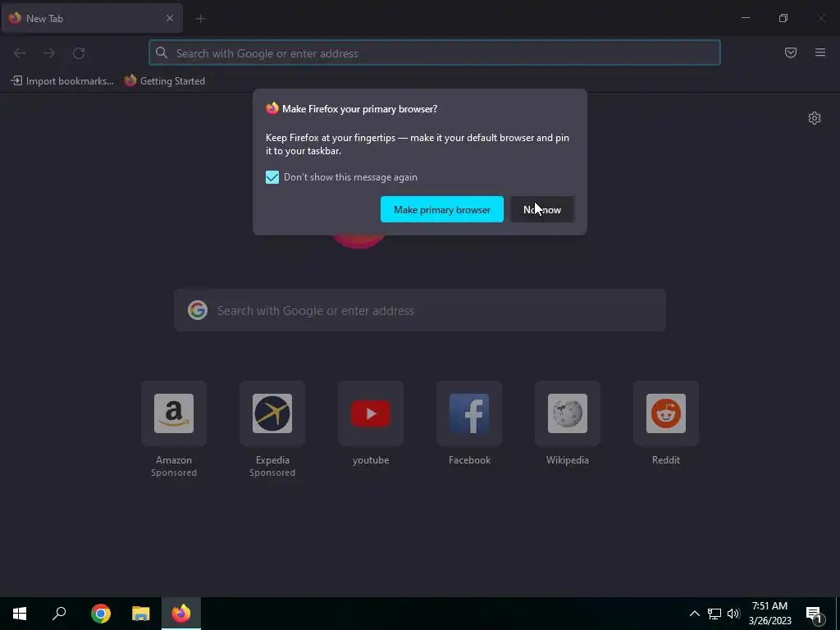The image size is (840, 630).
Task: Click Firefox icon in taskbar
Action: (181, 614)
